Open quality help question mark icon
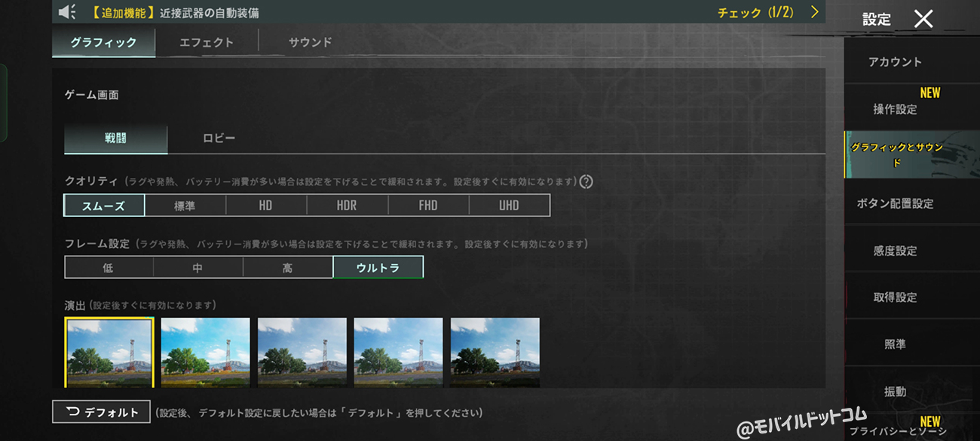Viewport: 980px width, 441px height. point(586,182)
